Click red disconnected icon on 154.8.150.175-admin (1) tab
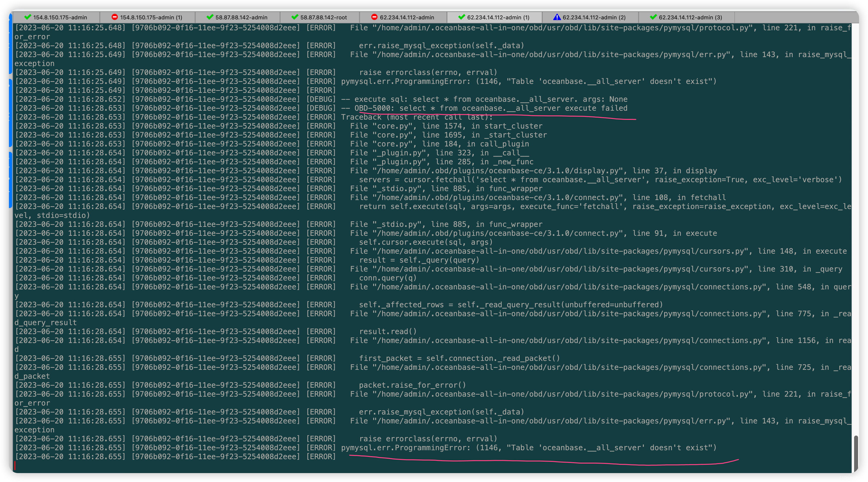The height and width of the screenshot is (482, 868). point(114,17)
